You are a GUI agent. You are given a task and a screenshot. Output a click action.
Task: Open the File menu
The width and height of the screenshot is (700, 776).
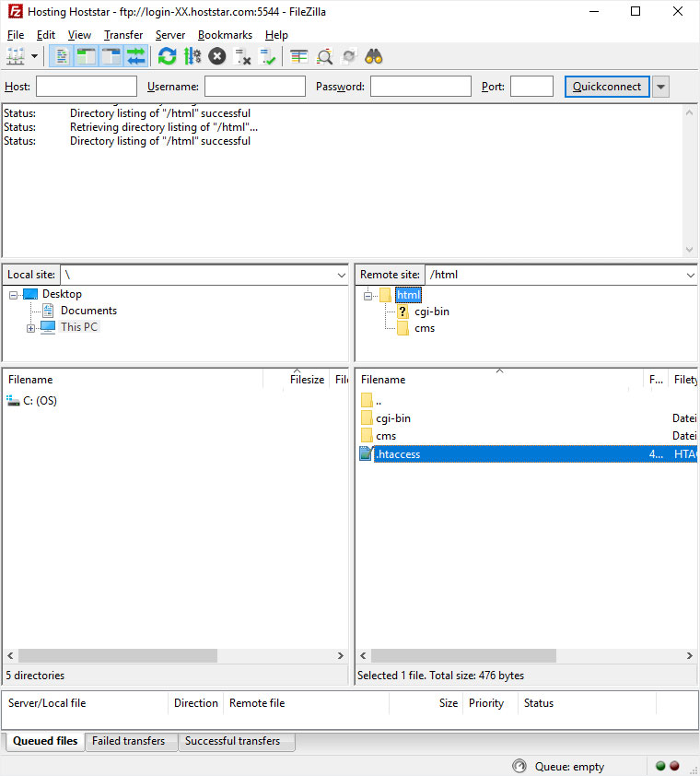(x=16, y=35)
